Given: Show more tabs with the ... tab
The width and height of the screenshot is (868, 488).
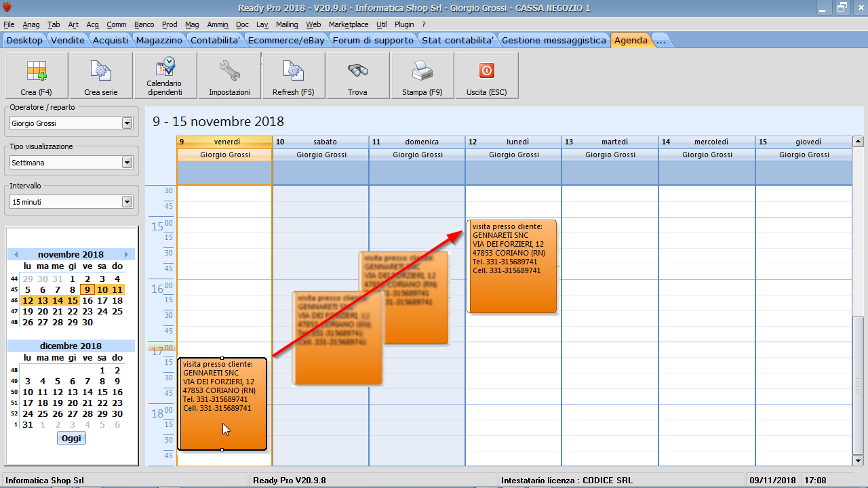Looking at the screenshot, I should (660, 40).
